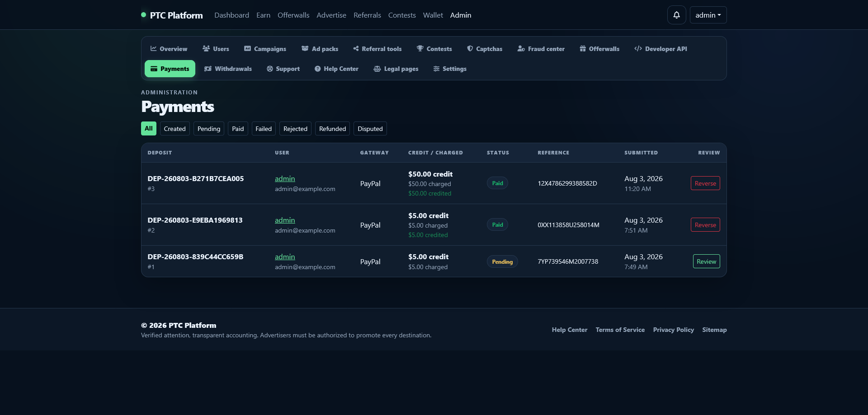Click the Captchas shield icon
The image size is (868, 415).
point(470,48)
